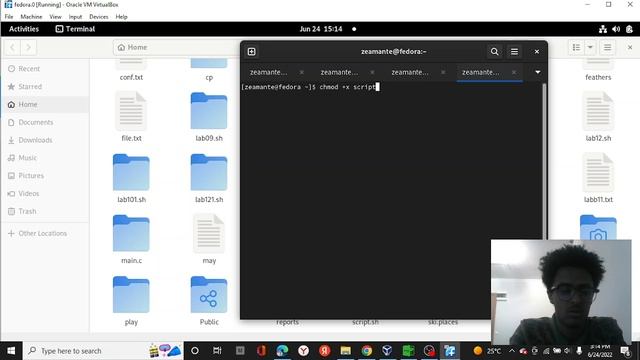
Task: Open the VirtualBox Machine menu
Action: pyautogui.click(x=31, y=17)
